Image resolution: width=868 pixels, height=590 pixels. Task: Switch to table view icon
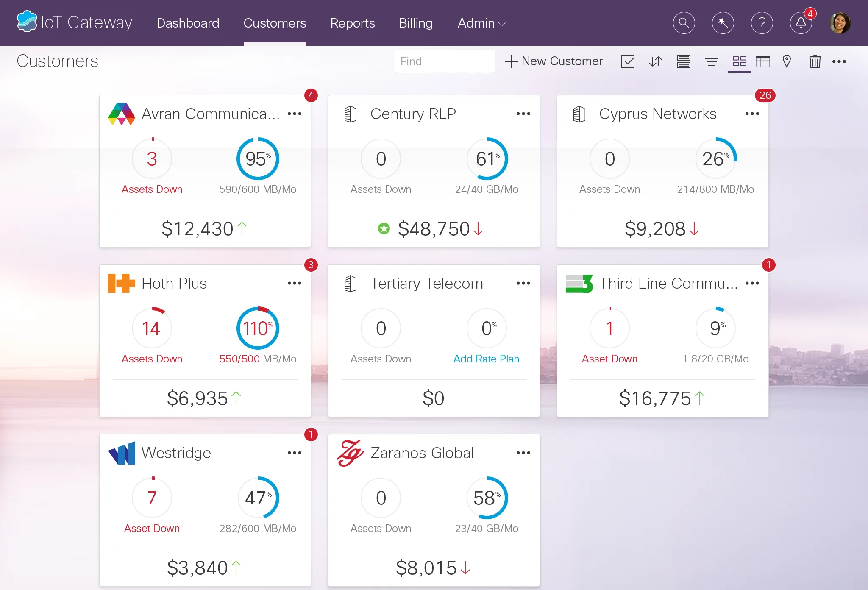[x=763, y=62]
